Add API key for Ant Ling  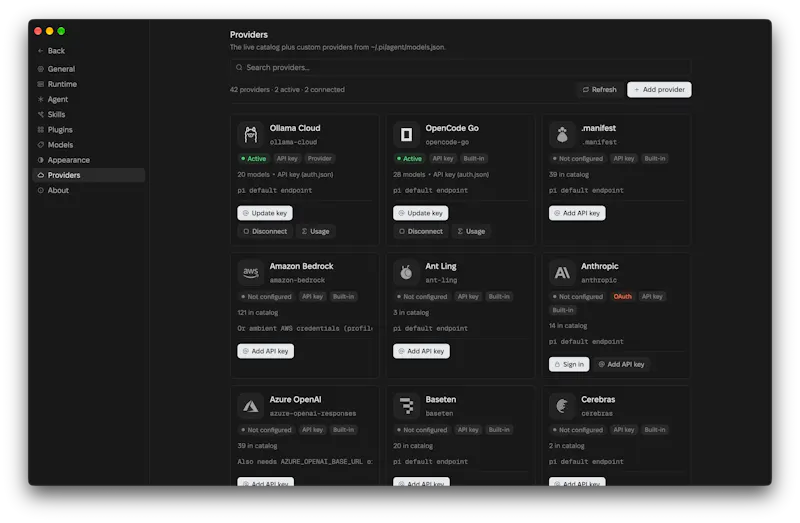coord(421,351)
